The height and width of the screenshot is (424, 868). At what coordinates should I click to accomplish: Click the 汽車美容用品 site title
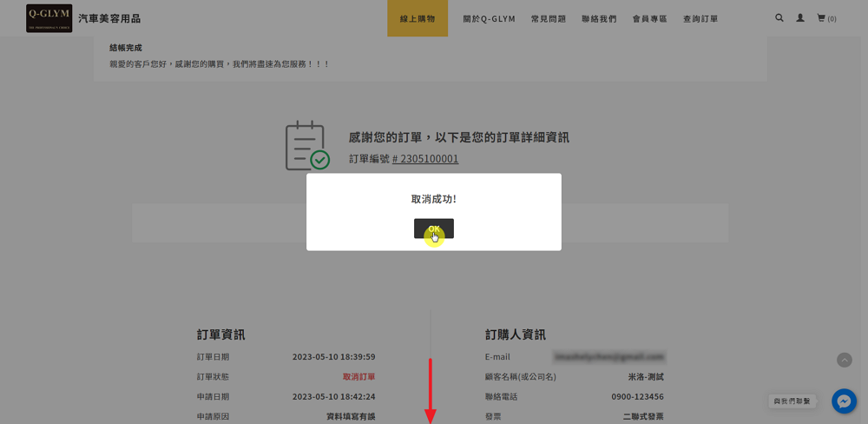(x=109, y=18)
